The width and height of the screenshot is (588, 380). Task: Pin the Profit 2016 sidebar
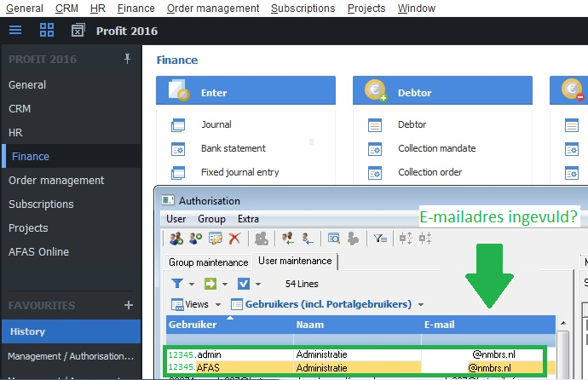click(128, 59)
